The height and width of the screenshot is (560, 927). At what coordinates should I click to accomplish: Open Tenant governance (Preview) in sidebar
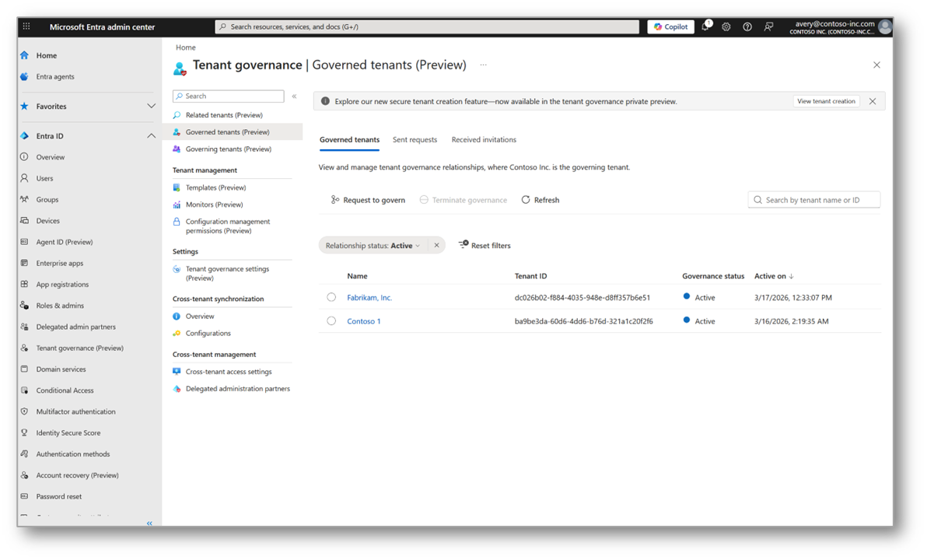coord(80,348)
